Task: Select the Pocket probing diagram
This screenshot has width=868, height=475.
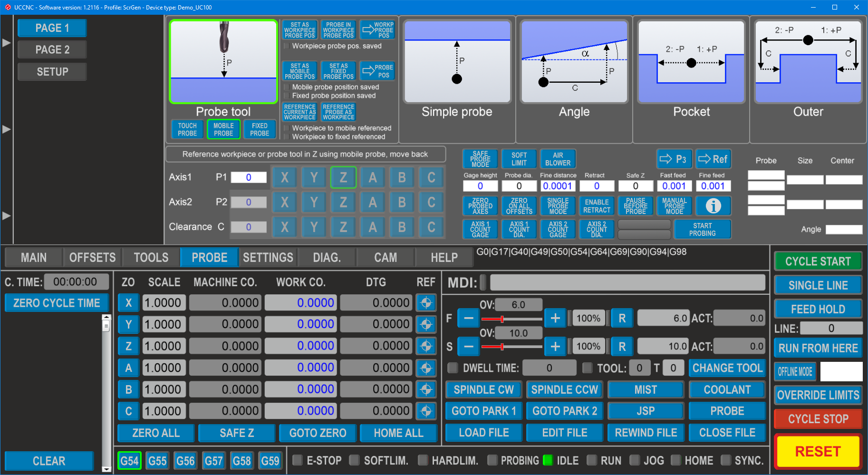Action: point(691,61)
